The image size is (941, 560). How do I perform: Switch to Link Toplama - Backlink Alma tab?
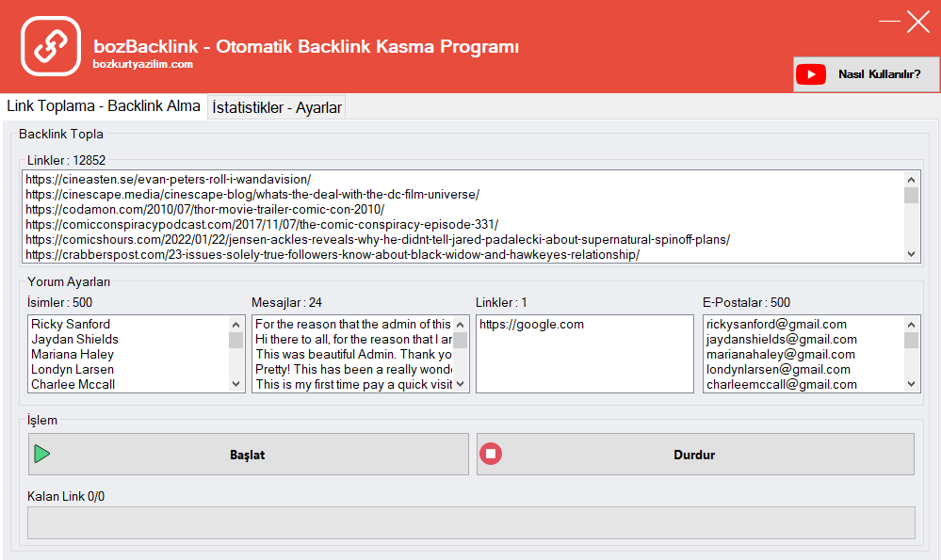click(x=104, y=106)
